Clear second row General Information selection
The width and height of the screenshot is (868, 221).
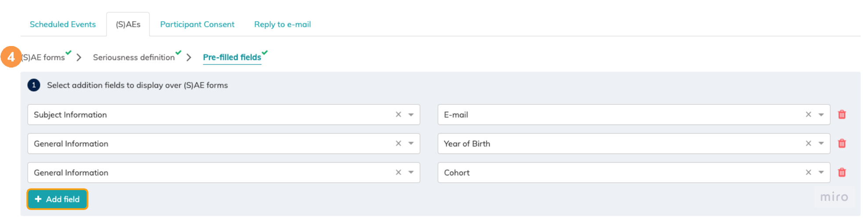[398, 143]
